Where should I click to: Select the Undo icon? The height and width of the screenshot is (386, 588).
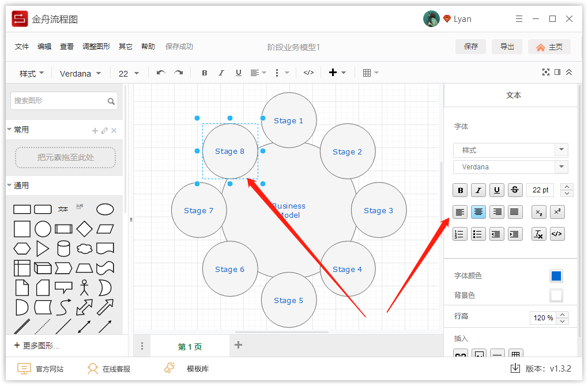tap(160, 72)
